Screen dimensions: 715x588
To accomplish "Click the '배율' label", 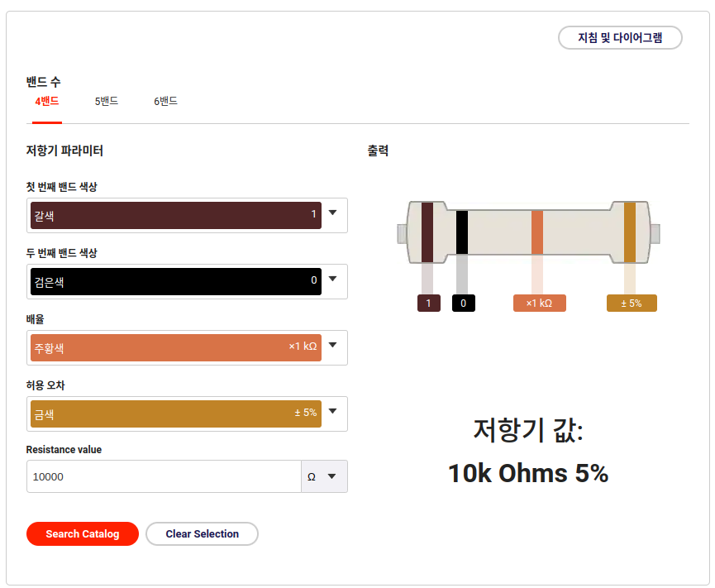I will (x=35, y=319).
